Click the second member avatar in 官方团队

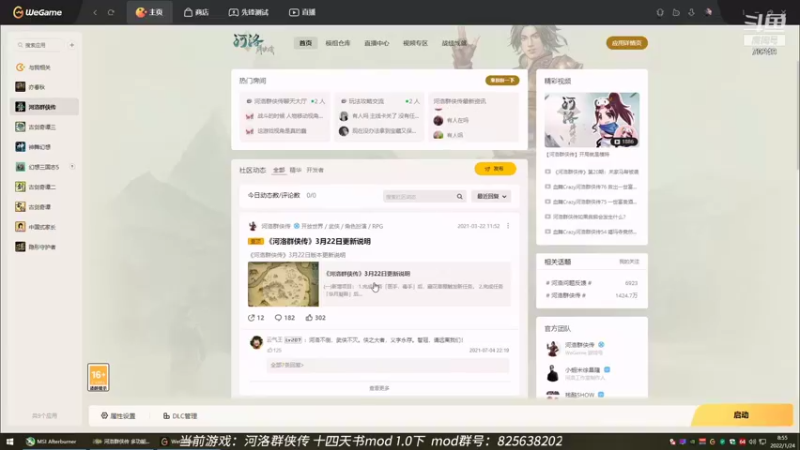click(553, 373)
